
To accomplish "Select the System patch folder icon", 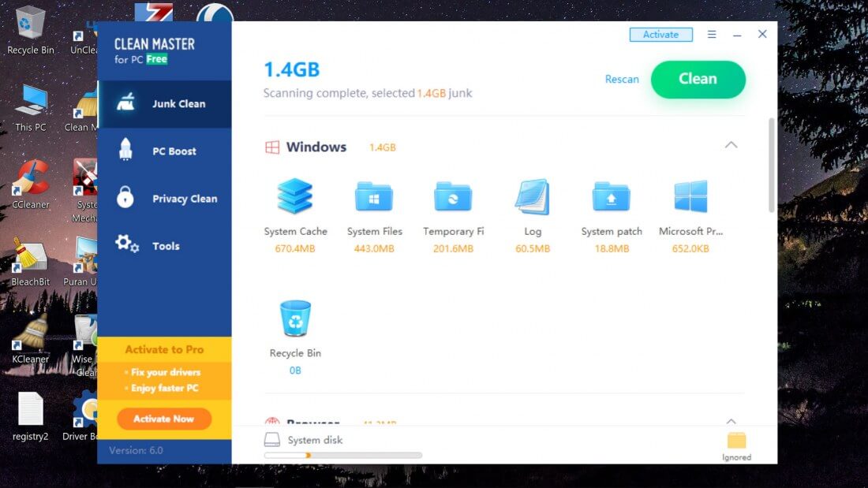I will (x=611, y=196).
